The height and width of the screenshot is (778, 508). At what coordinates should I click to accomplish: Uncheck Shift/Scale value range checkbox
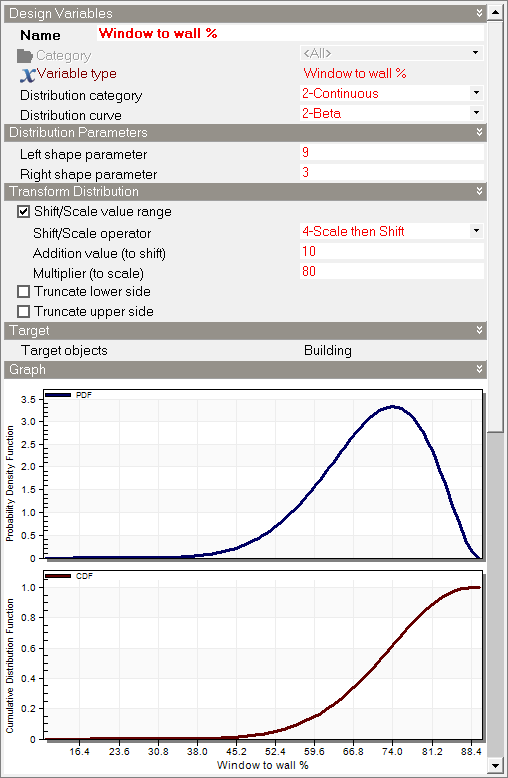coord(23,212)
